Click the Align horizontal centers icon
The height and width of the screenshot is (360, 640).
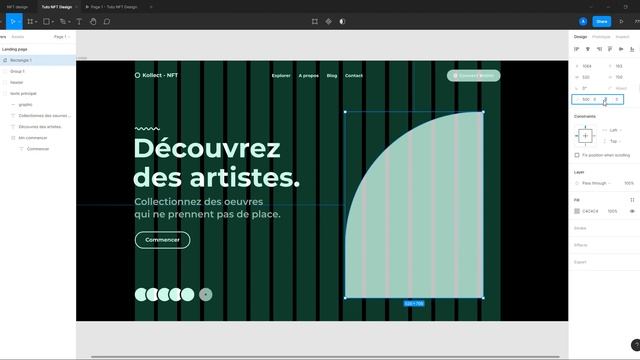588,49
